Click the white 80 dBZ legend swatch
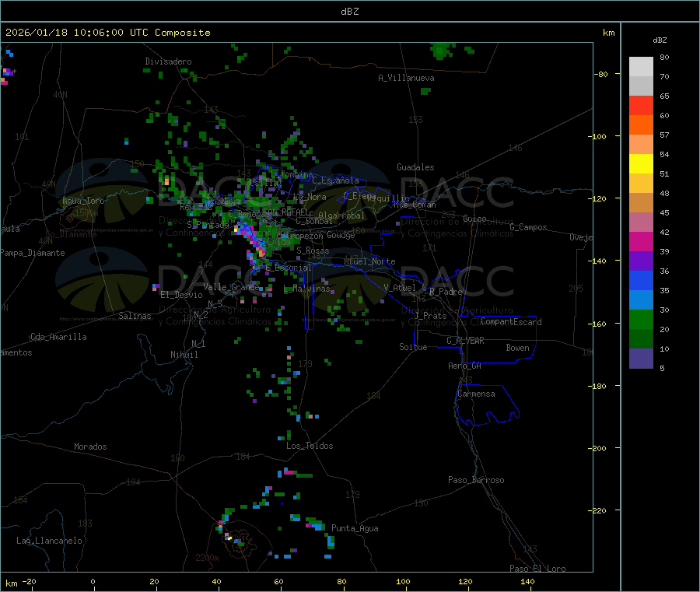Viewport: 700px width, 592px height. pos(641,67)
